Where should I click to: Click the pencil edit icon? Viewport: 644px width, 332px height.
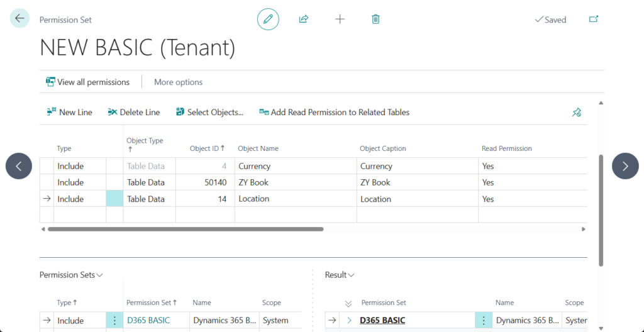point(268,19)
